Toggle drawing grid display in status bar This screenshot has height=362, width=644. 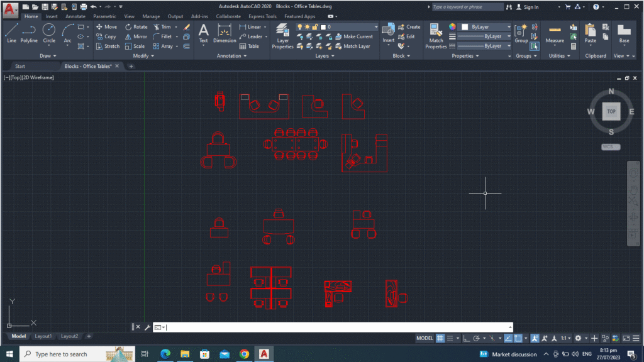pyautogui.click(x=440, y=338)
